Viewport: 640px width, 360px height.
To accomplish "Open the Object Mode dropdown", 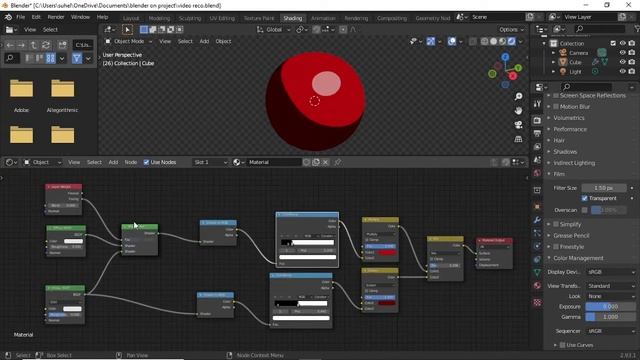I will tap(129, 41).
